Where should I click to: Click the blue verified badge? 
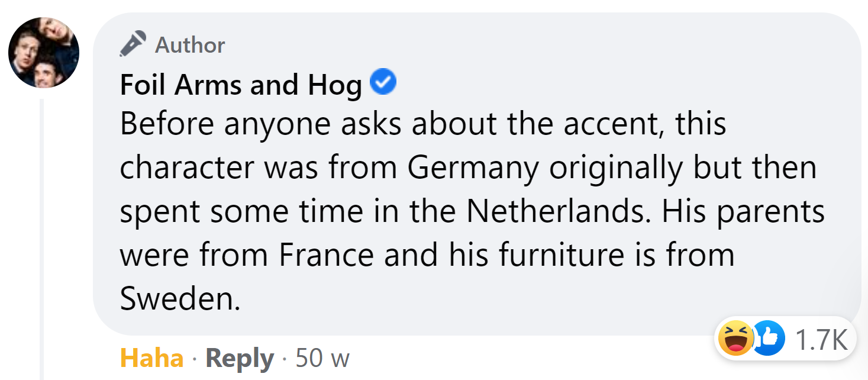tap(383, 83)
